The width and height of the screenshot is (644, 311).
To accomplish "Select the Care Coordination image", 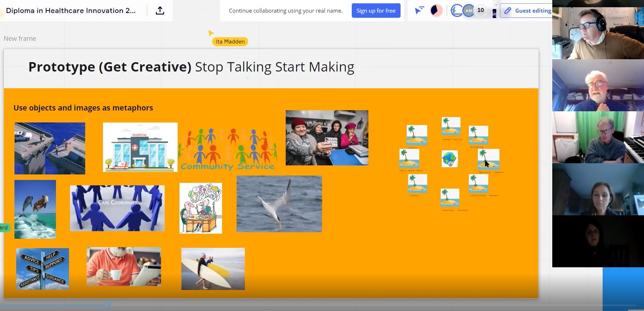I will [117, 208].
